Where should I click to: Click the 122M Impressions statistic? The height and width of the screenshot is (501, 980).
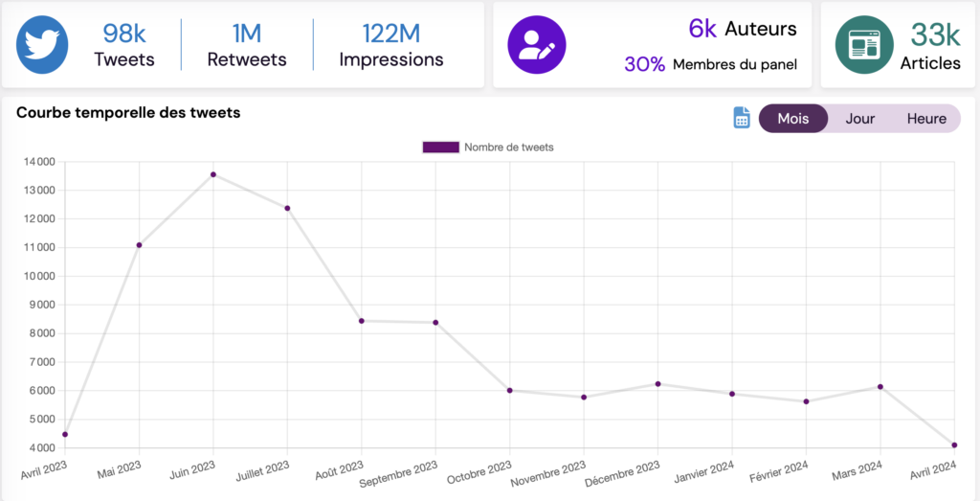pos(391,46)
